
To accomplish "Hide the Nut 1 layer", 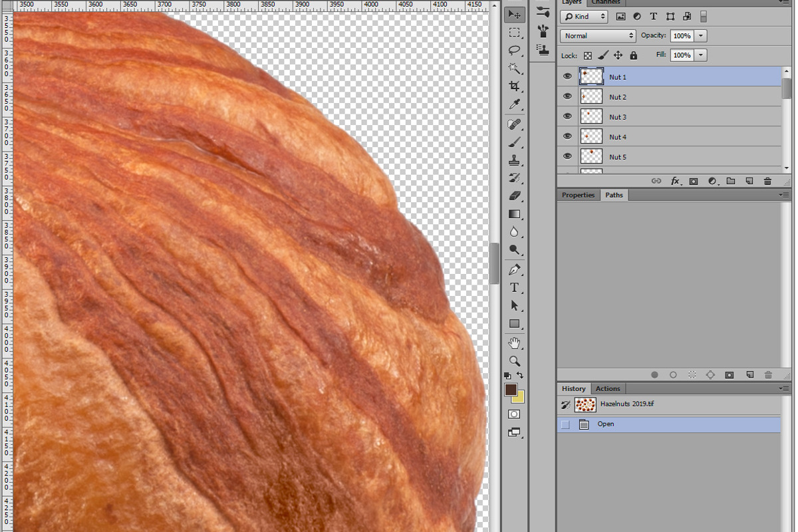I will (567, 76).
